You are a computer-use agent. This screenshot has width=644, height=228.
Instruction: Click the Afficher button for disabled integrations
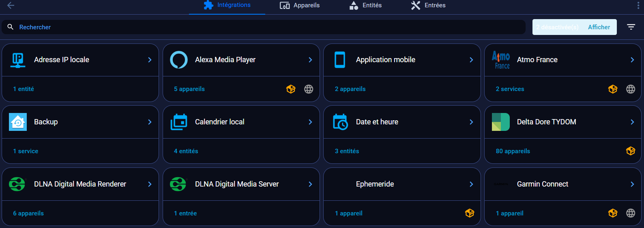pyautogui.click(x=599, y=27)
